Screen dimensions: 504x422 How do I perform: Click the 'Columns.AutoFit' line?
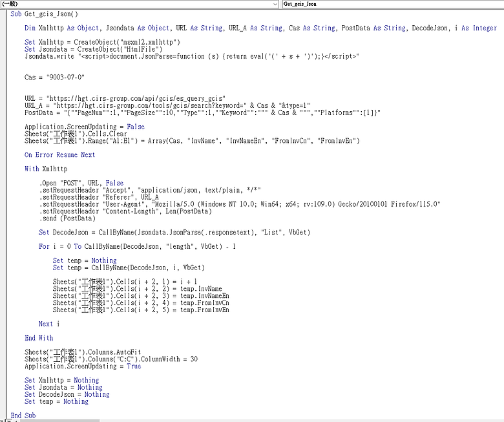(x=83, y=352)
